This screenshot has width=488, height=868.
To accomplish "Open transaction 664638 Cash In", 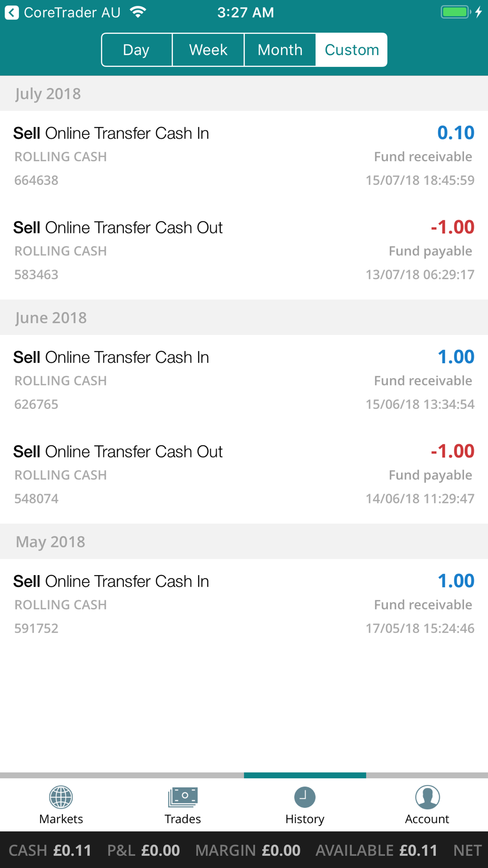I will click(244, 157).
